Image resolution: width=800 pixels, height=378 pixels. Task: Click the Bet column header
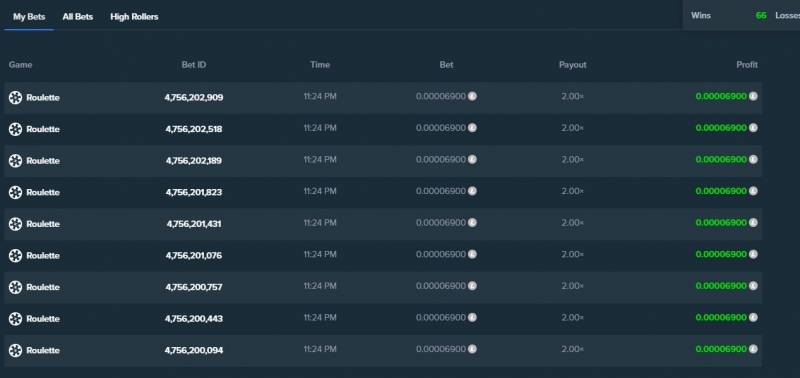(x=446, y=65)
